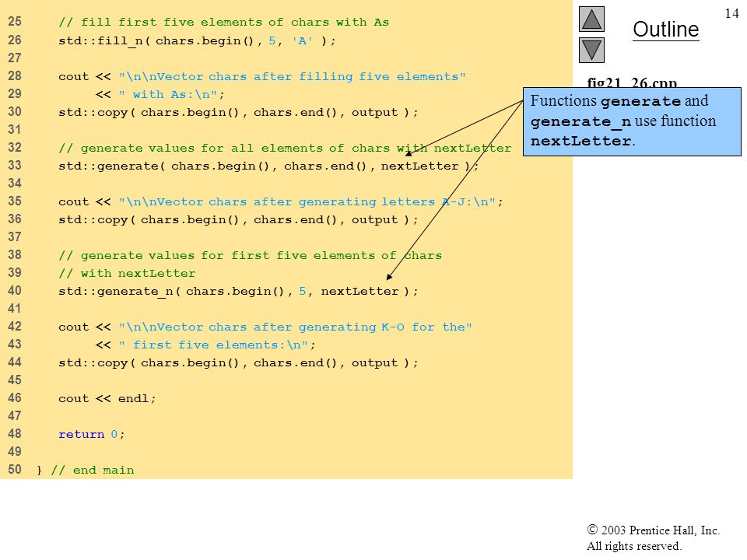Click the letters A-J string on line 35

[307, 202]
